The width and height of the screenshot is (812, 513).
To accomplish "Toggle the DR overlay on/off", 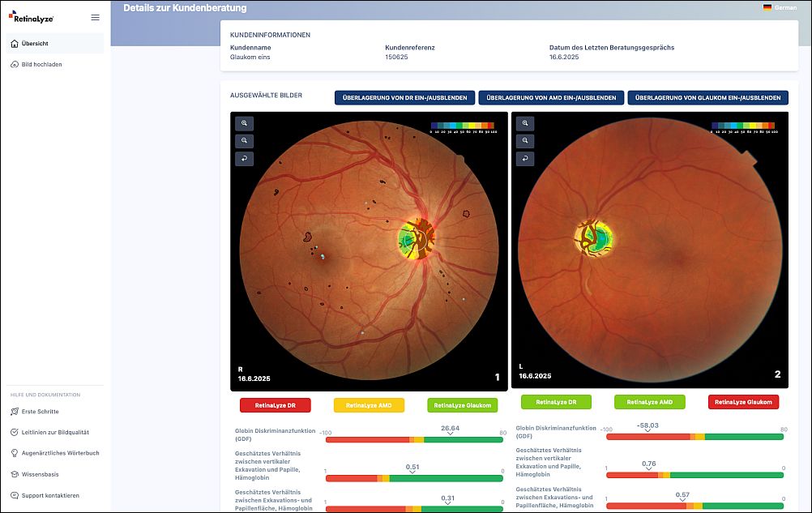I will (x=404, y=97).
